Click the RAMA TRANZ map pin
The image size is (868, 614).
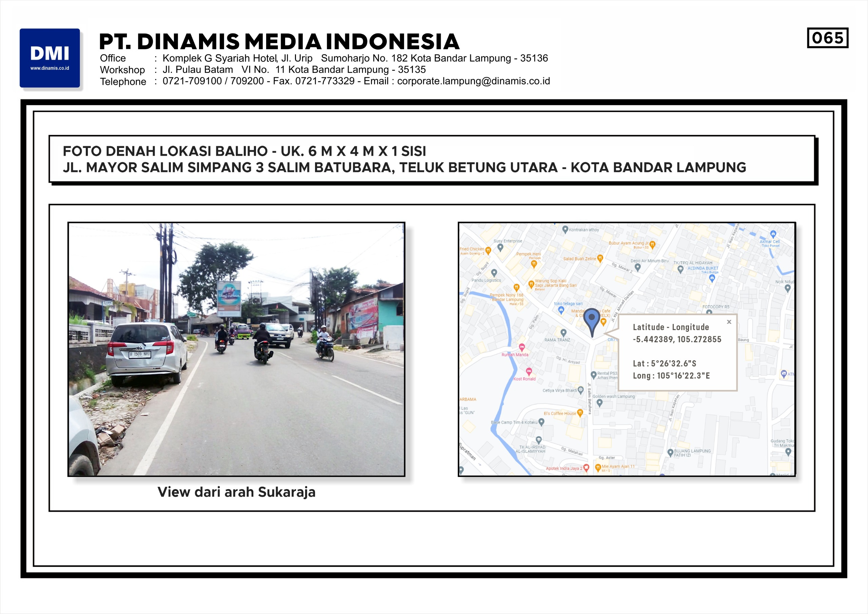[564, 333]
